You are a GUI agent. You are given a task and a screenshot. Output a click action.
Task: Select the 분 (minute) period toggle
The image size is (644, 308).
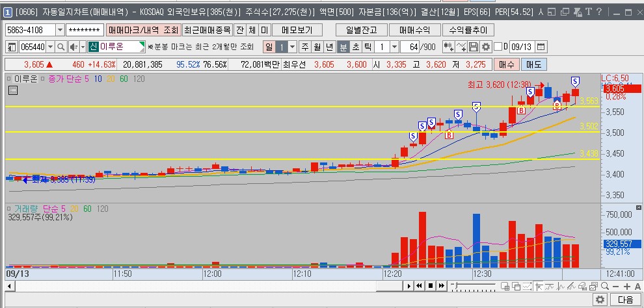(x=343, y=47)
